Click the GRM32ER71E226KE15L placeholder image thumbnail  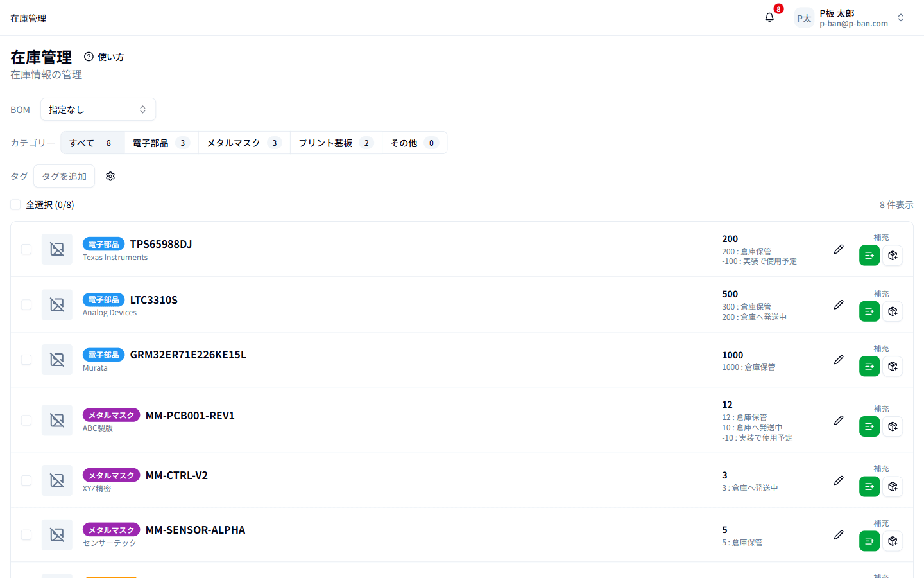click(x=57, y=360)
